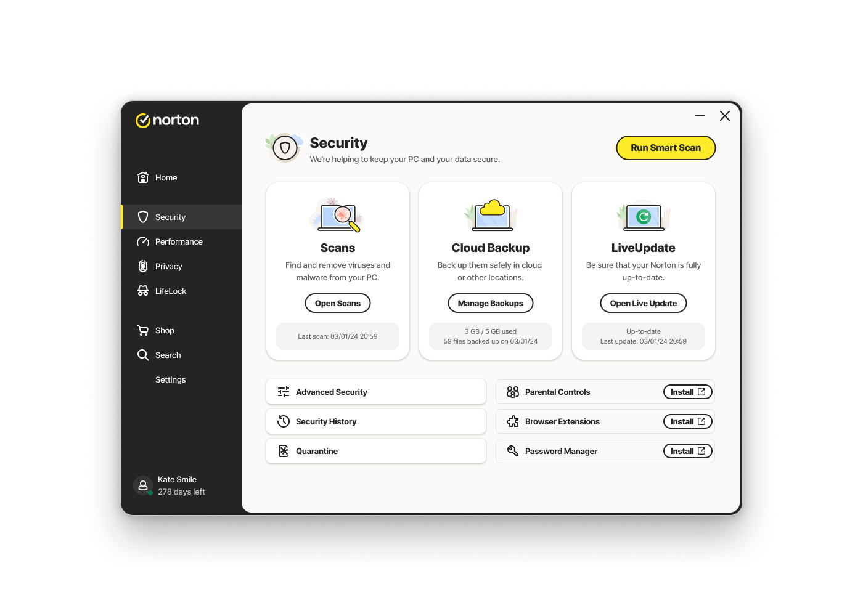
Task: Click the Shop cart icon
Action: point(143,330)
